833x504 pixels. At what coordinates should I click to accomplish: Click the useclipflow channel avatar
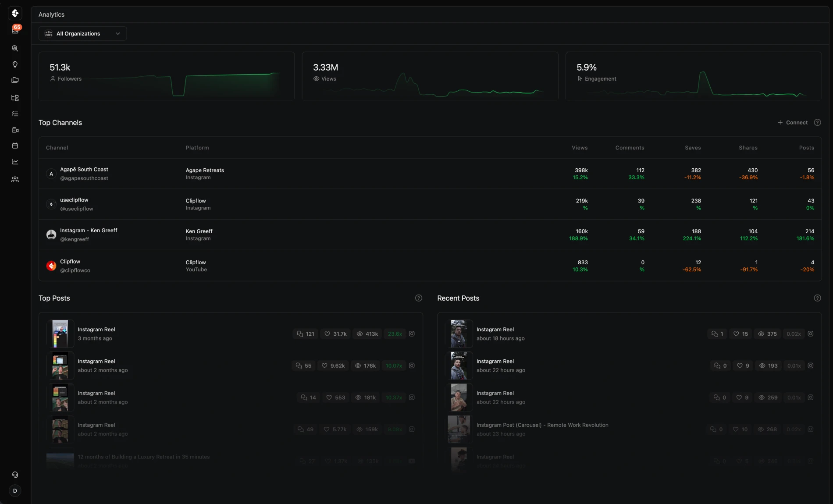click(x=51, y=204)
